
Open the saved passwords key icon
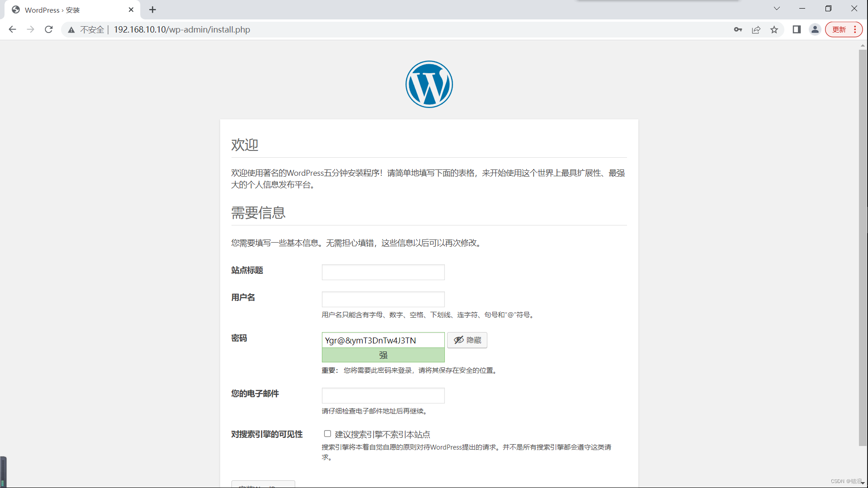(x=738, y=29)
